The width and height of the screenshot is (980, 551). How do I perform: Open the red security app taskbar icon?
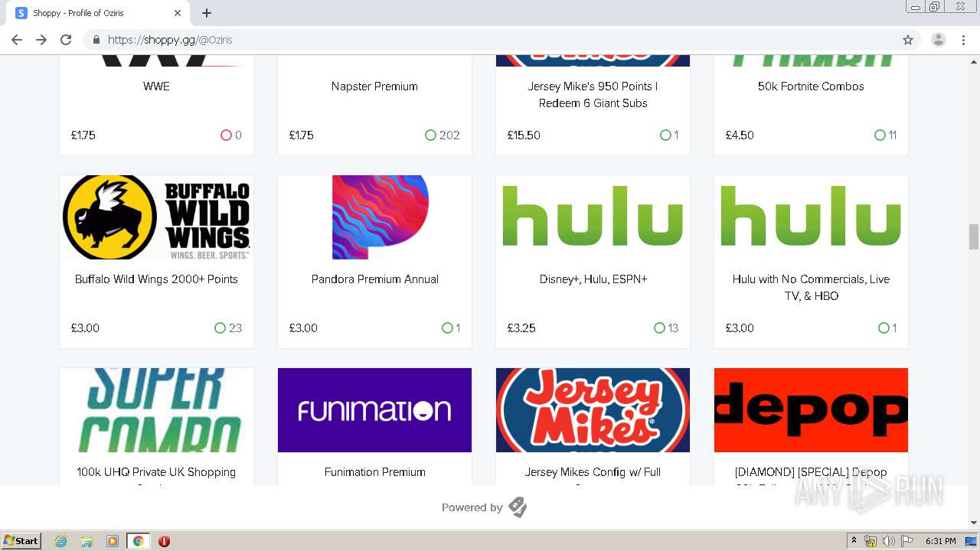(x=164, y=541)
